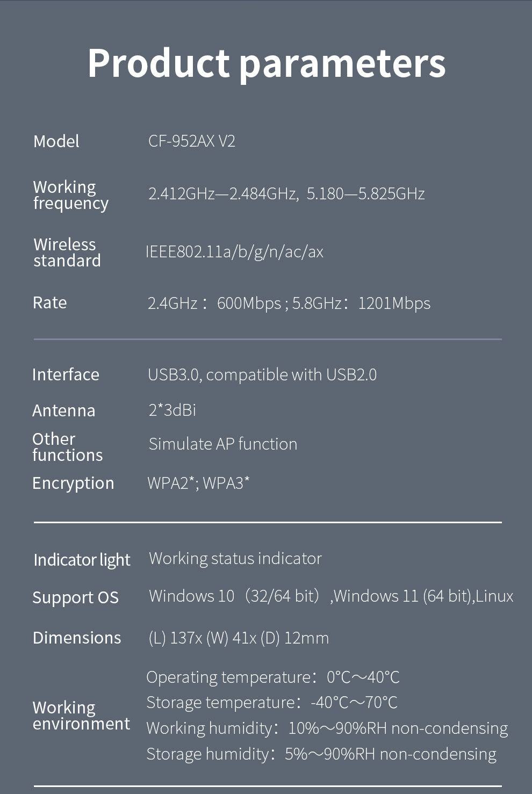Click the Operating temperature line
The height and width of the screenshot is (794, 532).
272,677
